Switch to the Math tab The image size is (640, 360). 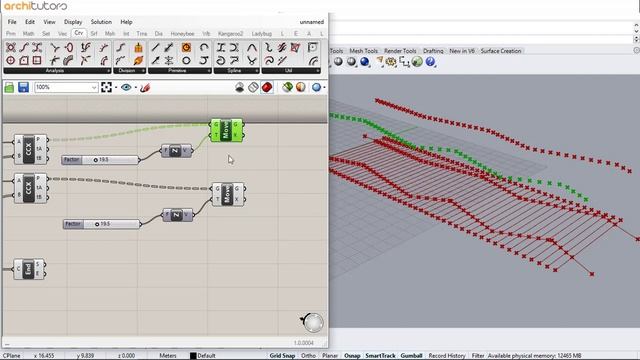point(29,33)
